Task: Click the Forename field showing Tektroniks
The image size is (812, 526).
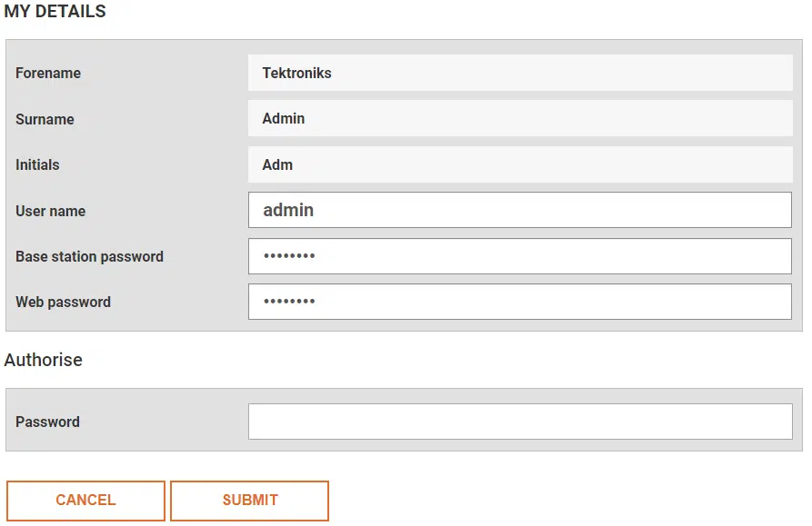Action: coord(519,73)
